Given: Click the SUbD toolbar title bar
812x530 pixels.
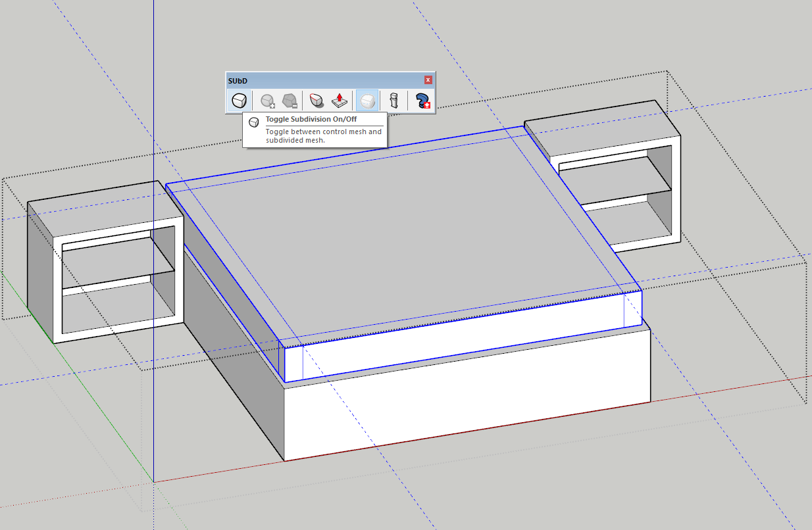Looking at the screenshot, I should coord(296,80).
